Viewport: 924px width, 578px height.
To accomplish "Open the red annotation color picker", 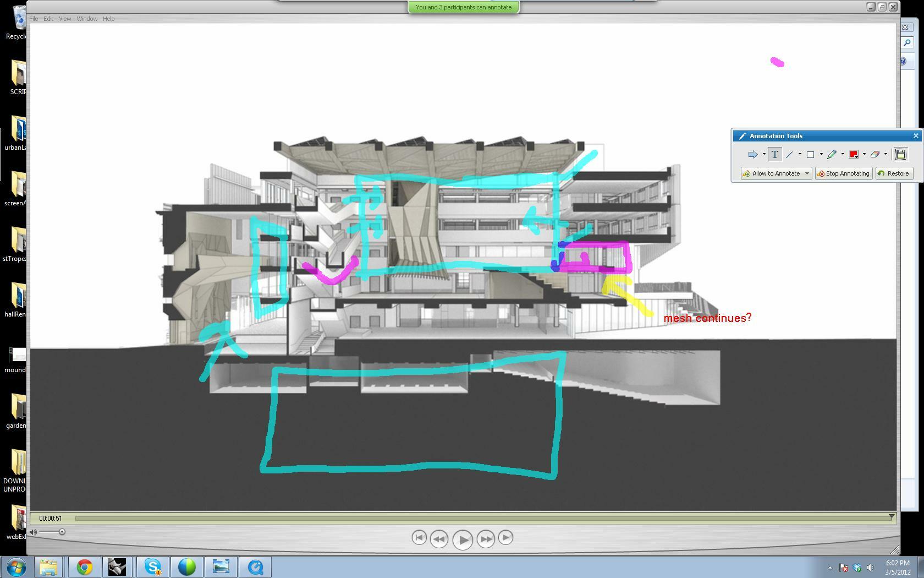I will [854, 155].
